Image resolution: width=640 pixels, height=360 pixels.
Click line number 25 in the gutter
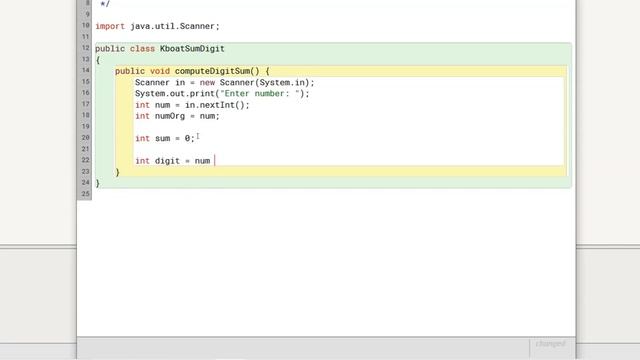tap(85, 193)
